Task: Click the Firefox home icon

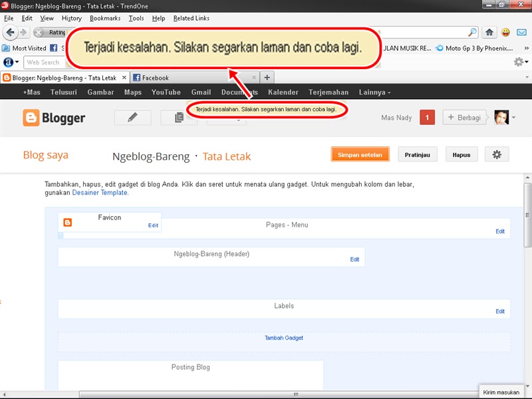Action: 489,32
